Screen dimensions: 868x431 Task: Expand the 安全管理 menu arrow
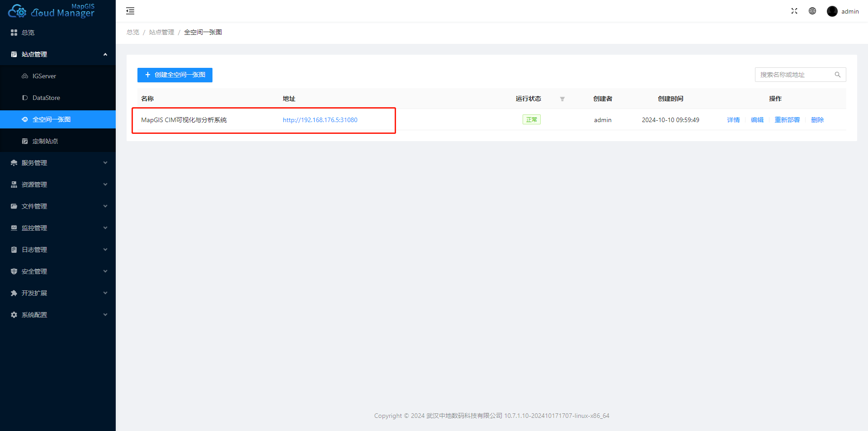coord(105,271)
